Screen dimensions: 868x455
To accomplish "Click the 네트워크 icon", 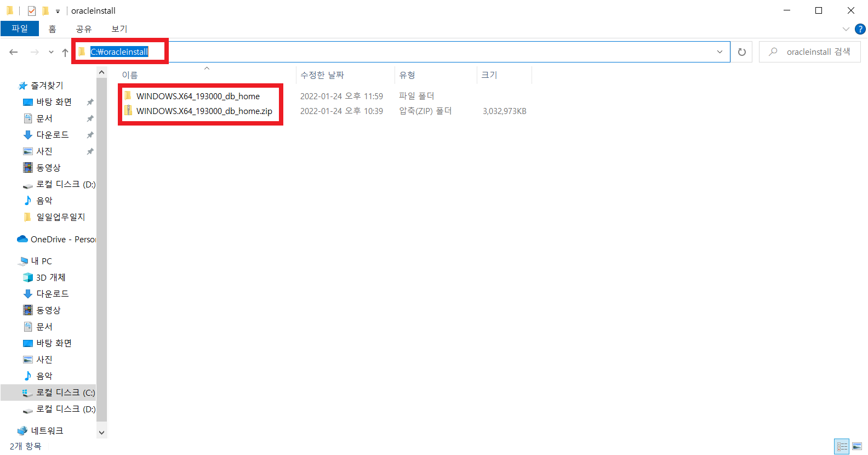I will tap(22, 431).
